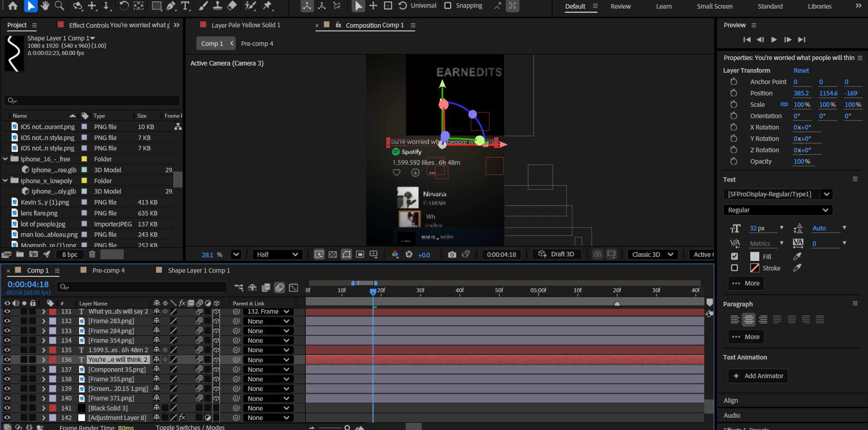Click the Home icon
The image size is (868, 430).
click(x=13, y=6)
